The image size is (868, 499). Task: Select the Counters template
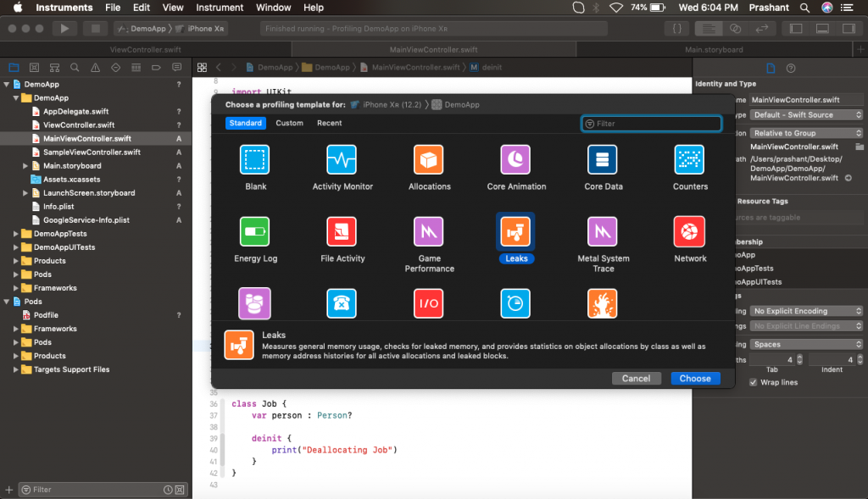pos(689,160)
